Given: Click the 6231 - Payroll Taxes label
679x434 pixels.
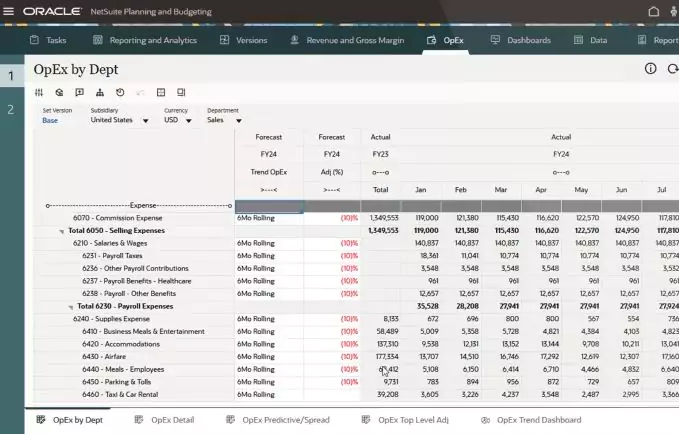Looking at the screenshot, I should 112,256.
